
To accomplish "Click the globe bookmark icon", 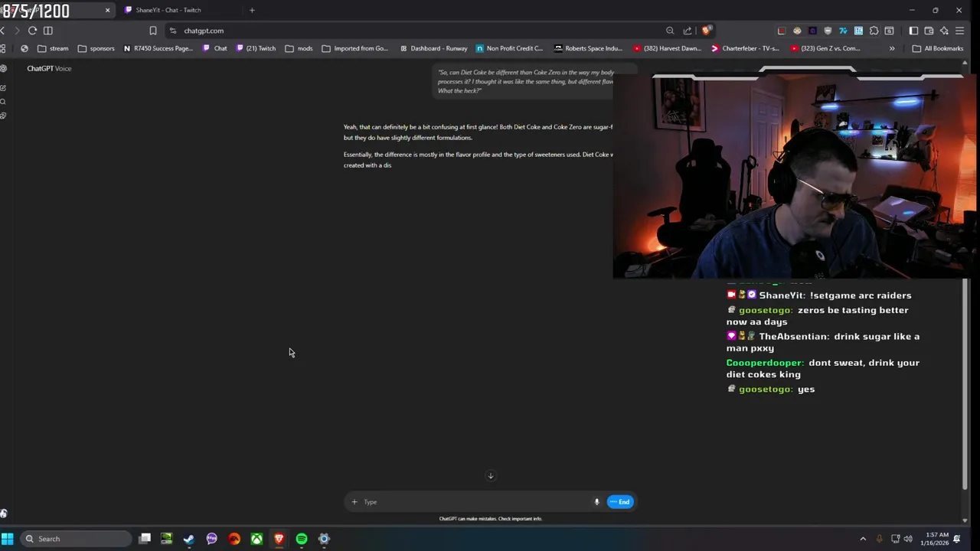I will (24, 48).
